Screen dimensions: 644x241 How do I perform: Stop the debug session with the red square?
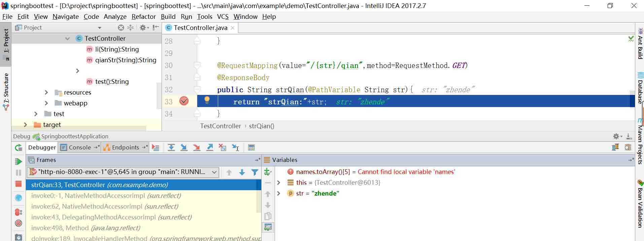coord(19,184)
